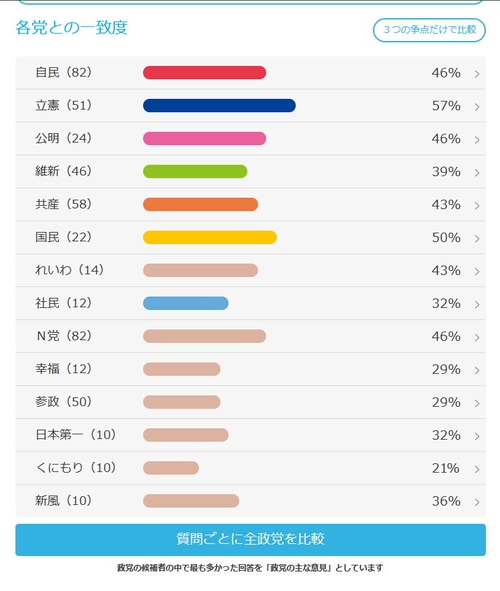Click the red 自民 match bar
Image resolution: width=500 pixels, height=591 pixels.
click(x=205, y=72)
